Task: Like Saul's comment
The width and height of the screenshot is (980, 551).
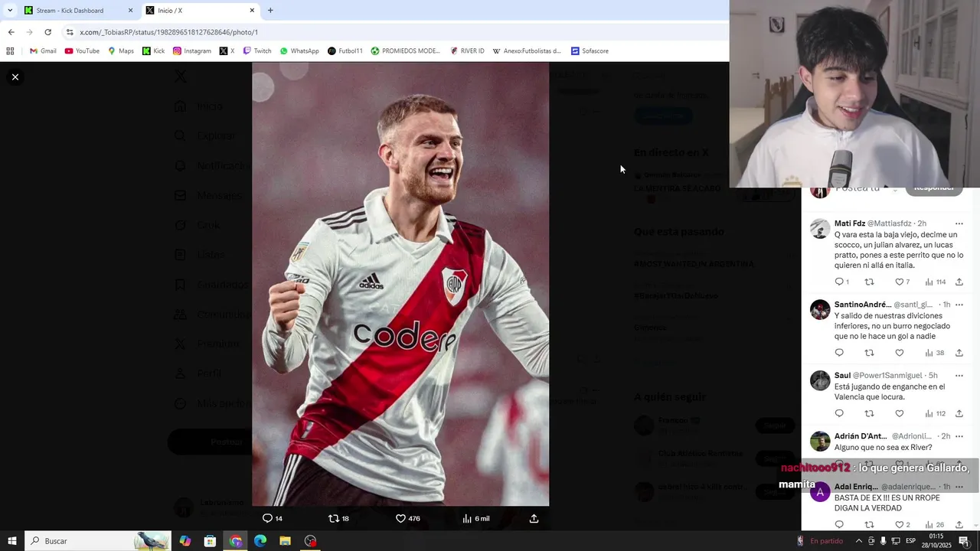Action: [x=900, y=413]
